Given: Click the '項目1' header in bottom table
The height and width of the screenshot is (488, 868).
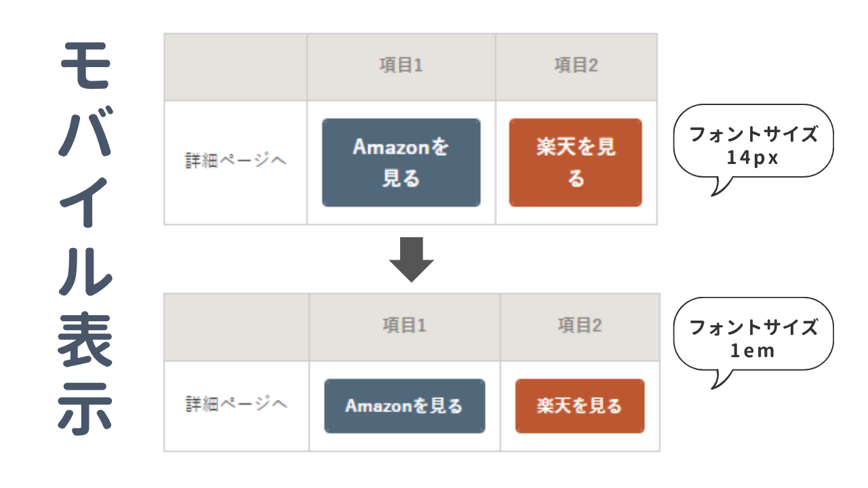Looking at the screenshot, I should tap(404, 326).
